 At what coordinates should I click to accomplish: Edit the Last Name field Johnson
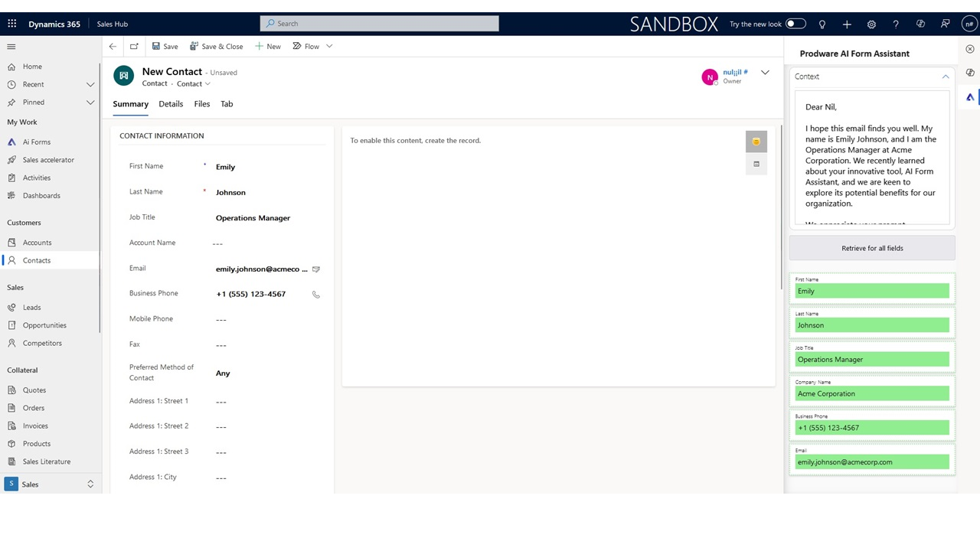point(268,193)
